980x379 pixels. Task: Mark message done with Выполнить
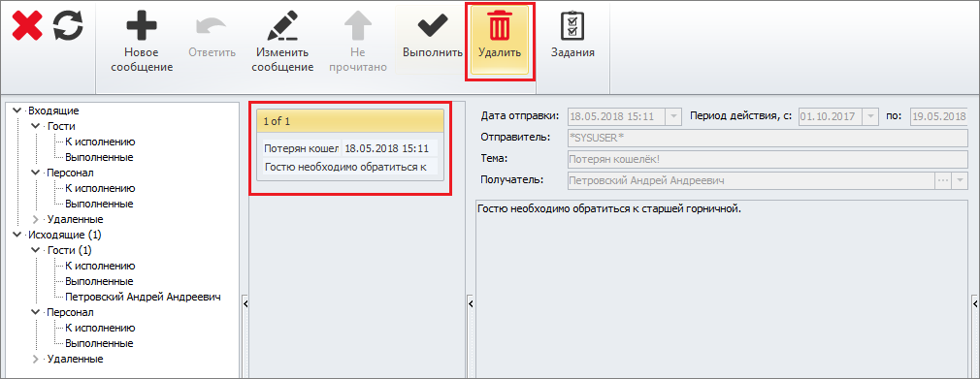pos(433,36)
